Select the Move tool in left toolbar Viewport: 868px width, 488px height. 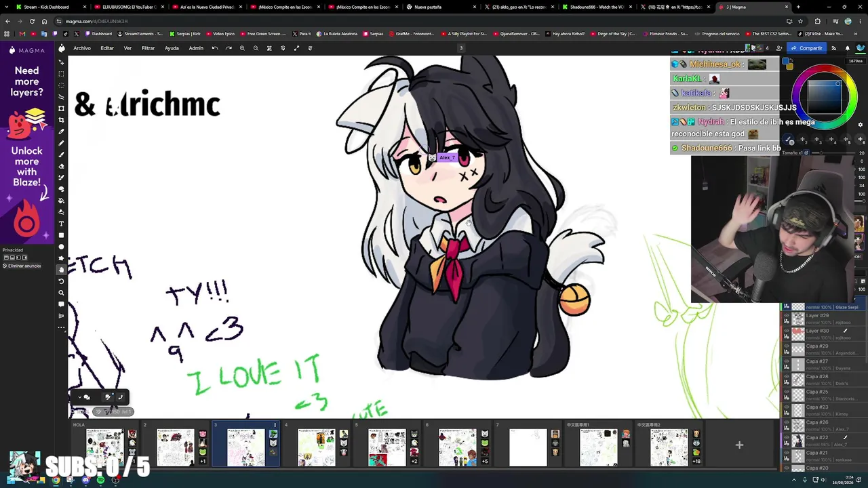pyautogui.click(x=61, y=62)
